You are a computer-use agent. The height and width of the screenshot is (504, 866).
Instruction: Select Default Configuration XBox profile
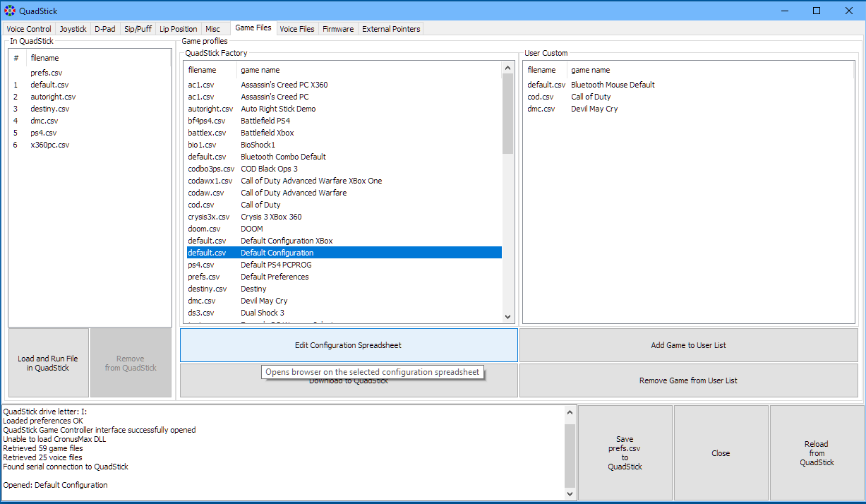[344, 241]
